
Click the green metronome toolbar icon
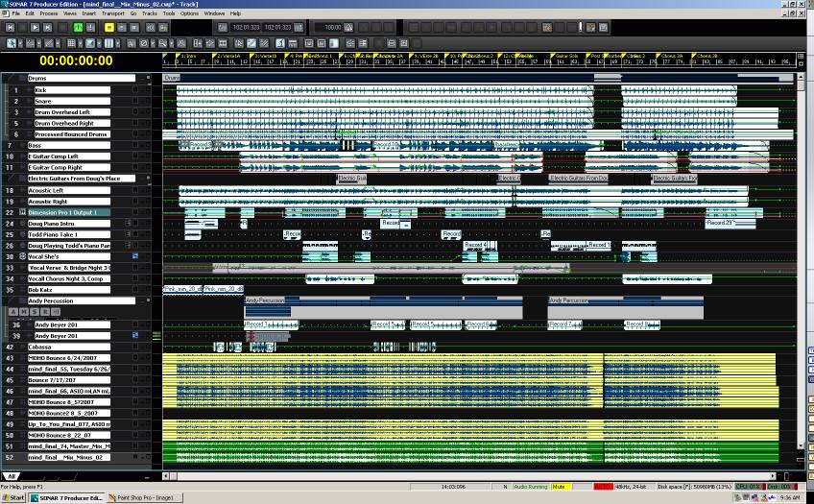pyautogui.click(x=79, y=28)
